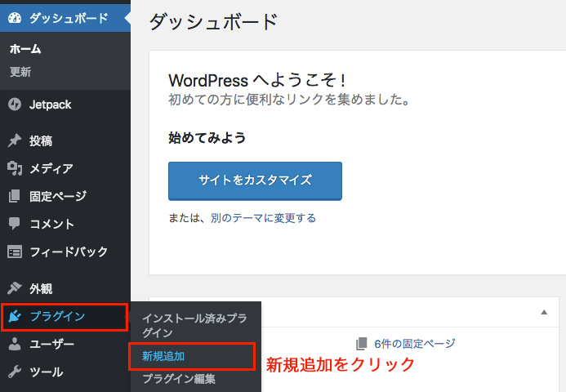
Task: Open the プラグイン menu
Action: (65, 317)
